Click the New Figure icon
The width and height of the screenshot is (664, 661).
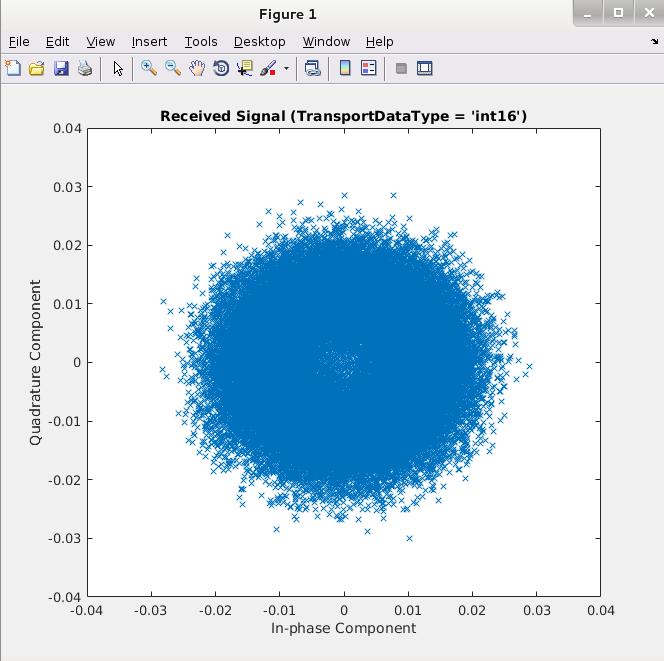[13, 68]
